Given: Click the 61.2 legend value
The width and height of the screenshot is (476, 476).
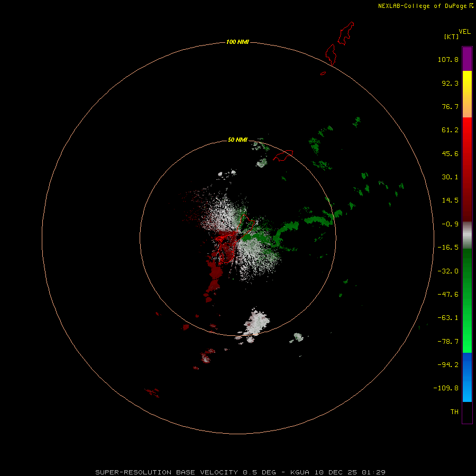Looking at the screenshot, I should point(450,130).
